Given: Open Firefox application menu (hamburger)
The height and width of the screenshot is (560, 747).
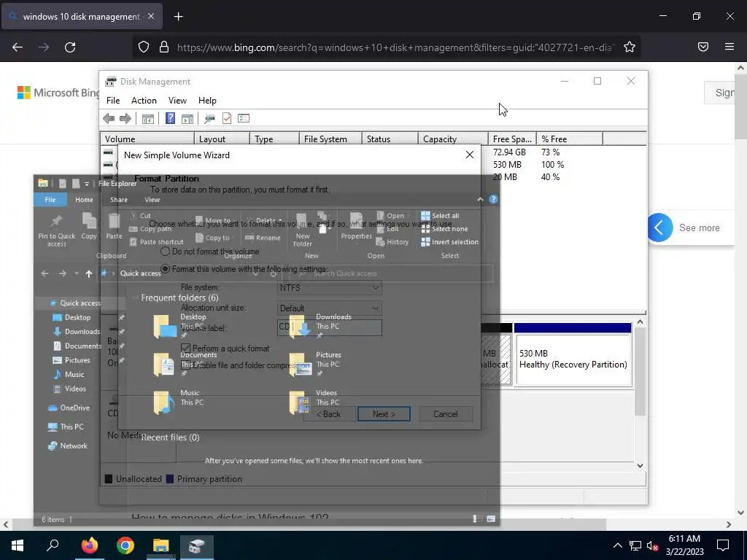Looking at the screenshot, I should (x=729, y=47).
